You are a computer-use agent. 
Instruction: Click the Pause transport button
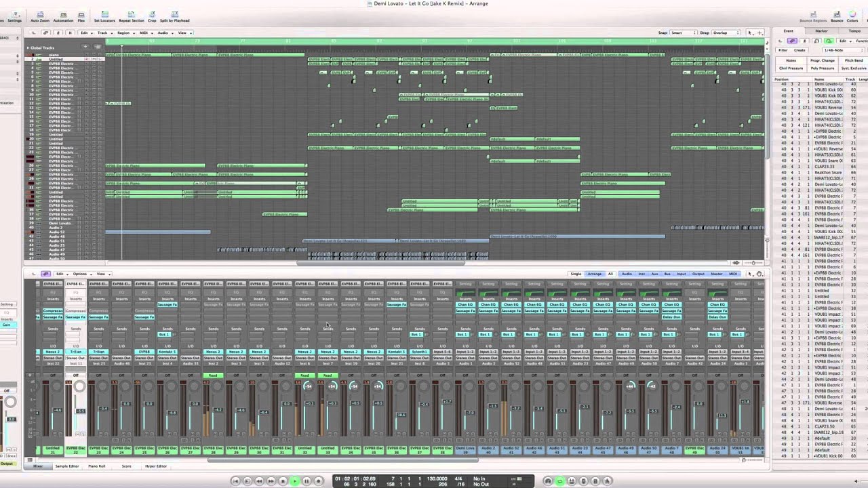click(307, 481)
